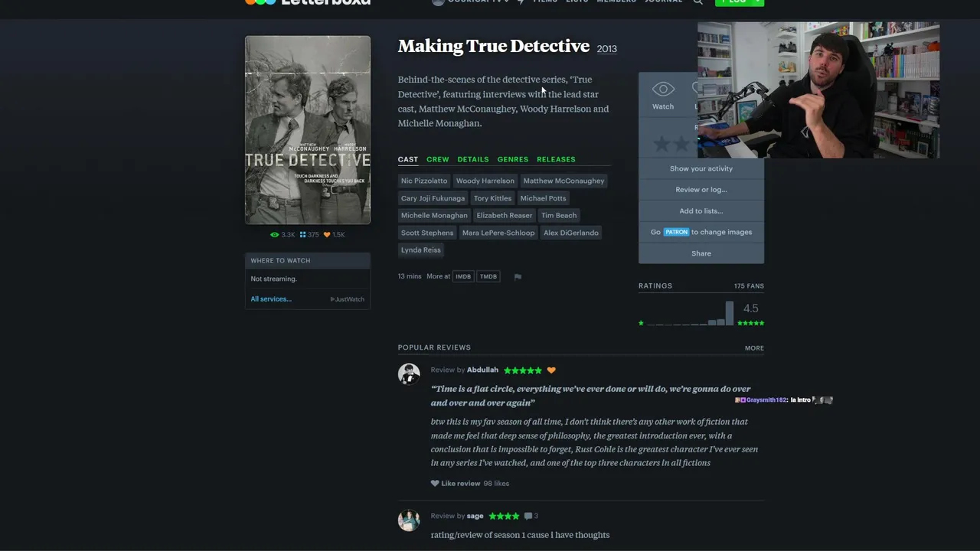This screenshot has width=980, height=551.
Task: Switch to the CREW tab
Action: pos(438,159)
